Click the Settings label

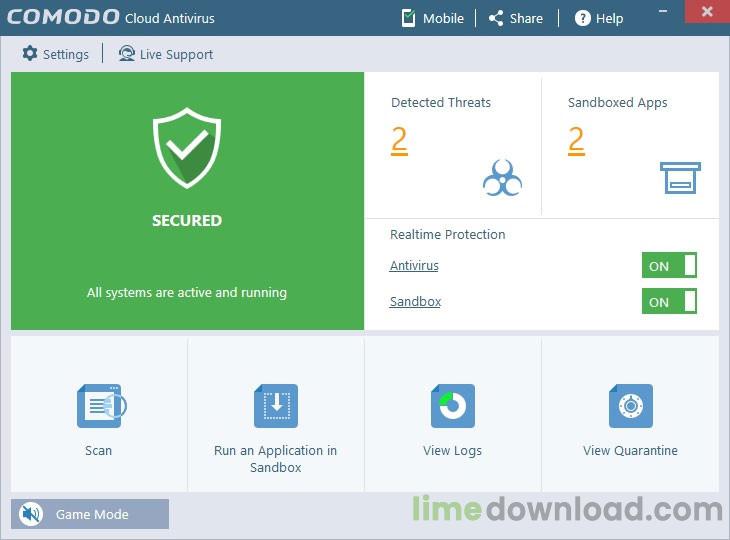point(66,55)
